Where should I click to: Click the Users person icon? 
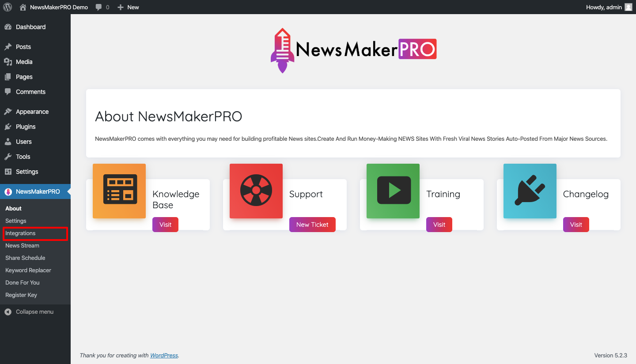[8, 142]
